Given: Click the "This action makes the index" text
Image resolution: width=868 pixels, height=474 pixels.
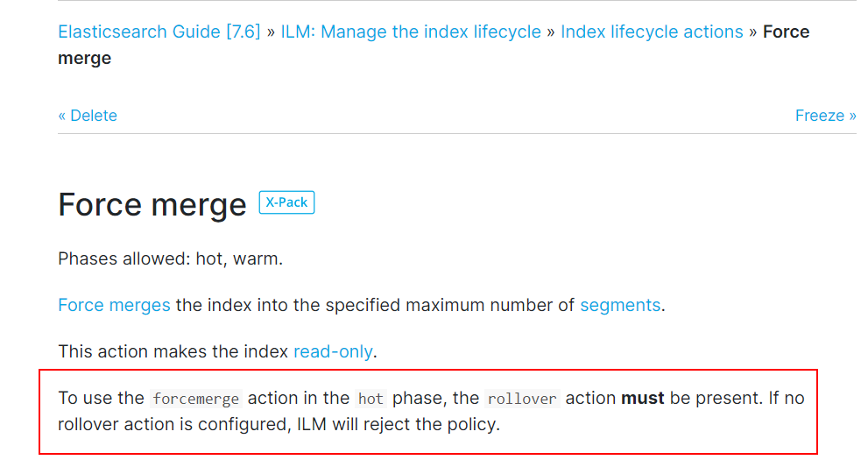Looking at the screenshot, I should tap(173, 351).
